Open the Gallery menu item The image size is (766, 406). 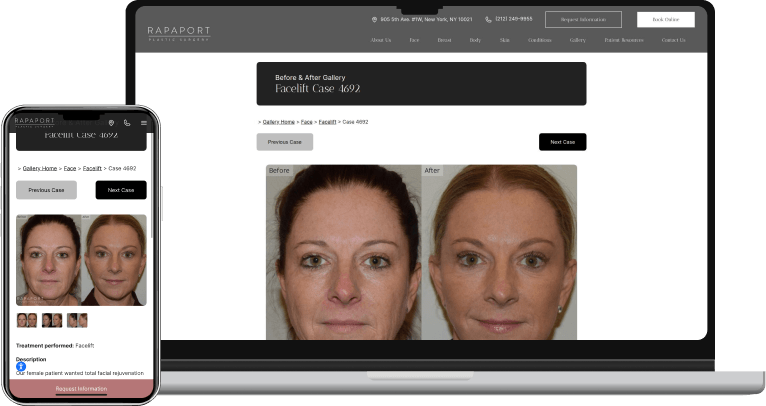578,40
